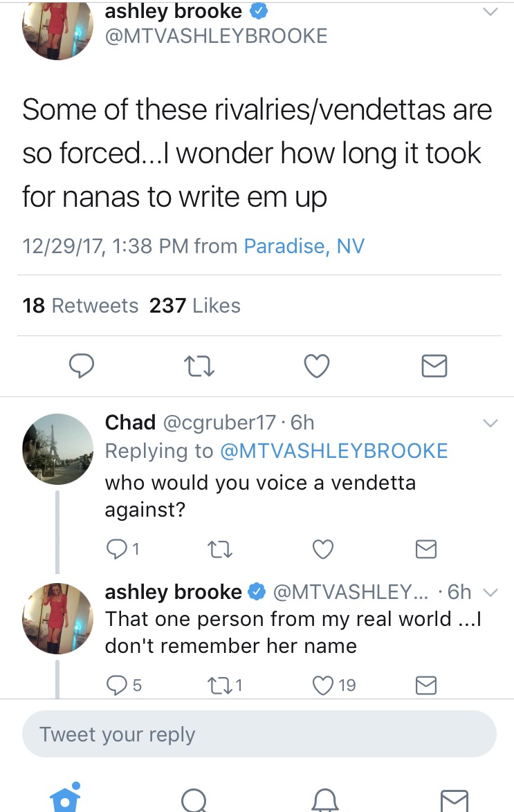Image resolution: width=514 pixels, height=812 pixels.
Task: Retweet ashley brooke's real world reply
Action: [x=220, y=685]
